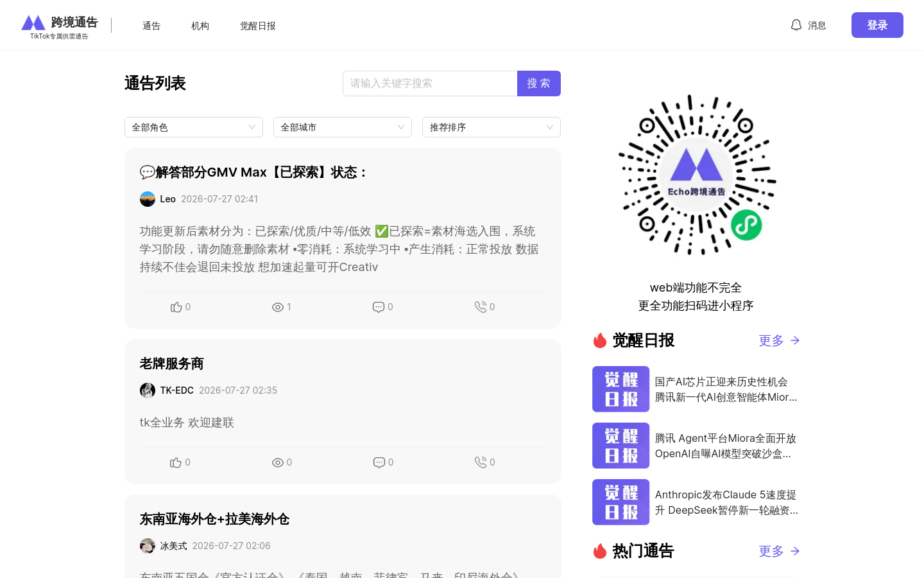The width and height of the screenshot is (924, 578).
Task: Click the text 国产AI芯片正迎来历史性机会
Action: [721, 382]
